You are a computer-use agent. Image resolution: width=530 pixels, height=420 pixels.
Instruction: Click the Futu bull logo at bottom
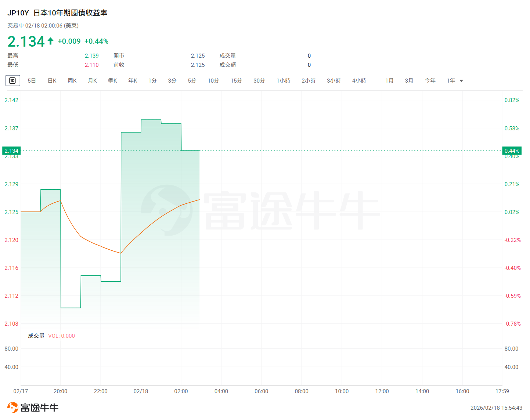[x=13, y=408]
